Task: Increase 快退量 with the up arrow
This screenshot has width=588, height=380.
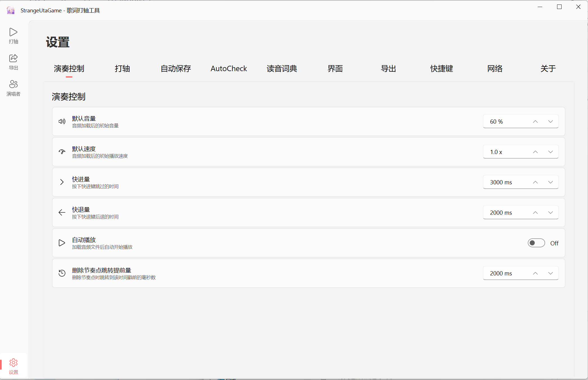Action: click(535, 212)
